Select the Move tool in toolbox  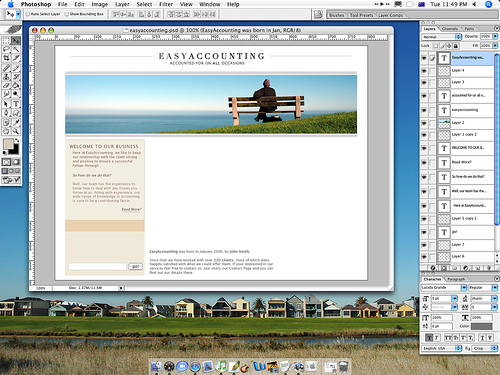pos(16,41)
